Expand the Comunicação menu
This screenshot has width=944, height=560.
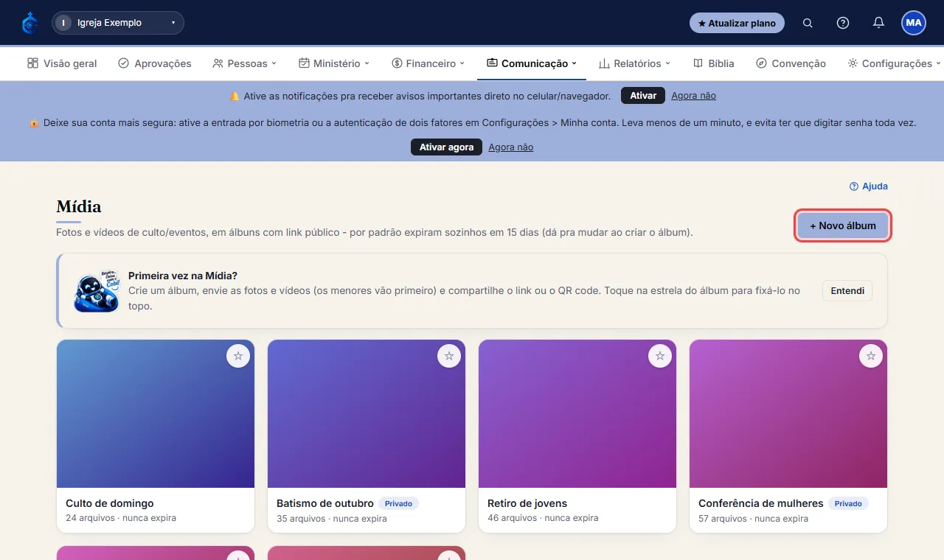[x=532, y=63]
